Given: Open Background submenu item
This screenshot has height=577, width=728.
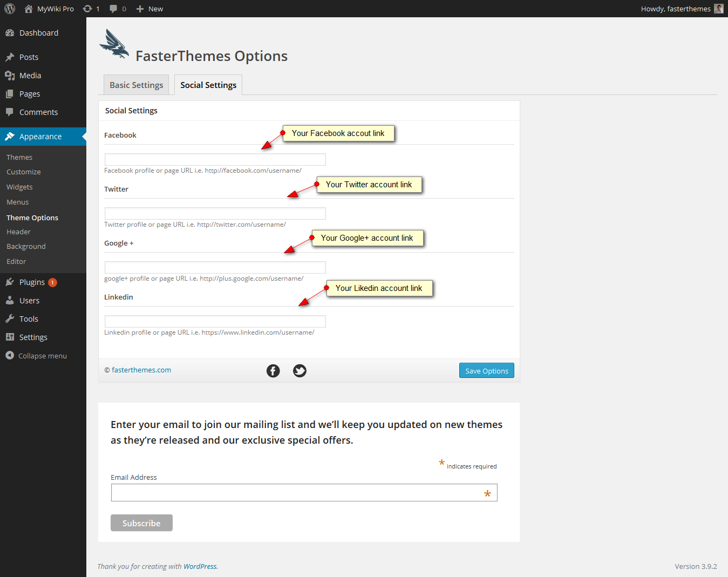Looking at the screenshot, I should [x=26, y=246].
